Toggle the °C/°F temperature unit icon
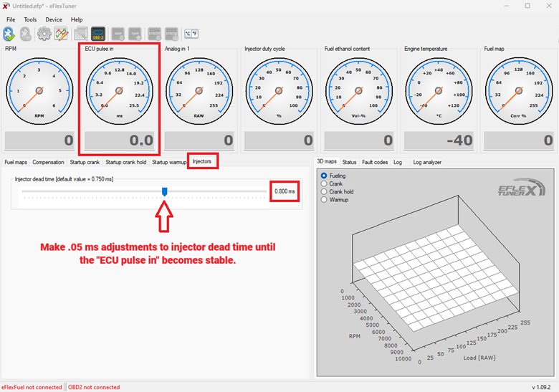 pyautogui.click(x=191, y=34)
